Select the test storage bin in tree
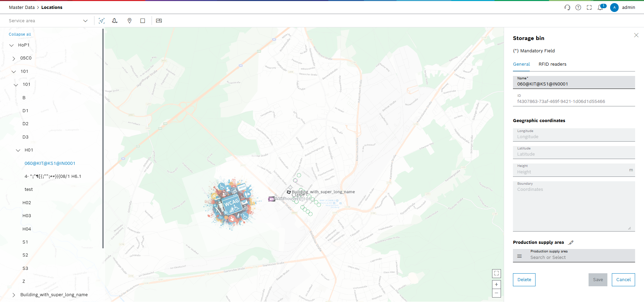The height and width of the screenshot is (302, 644). point(29,189)
